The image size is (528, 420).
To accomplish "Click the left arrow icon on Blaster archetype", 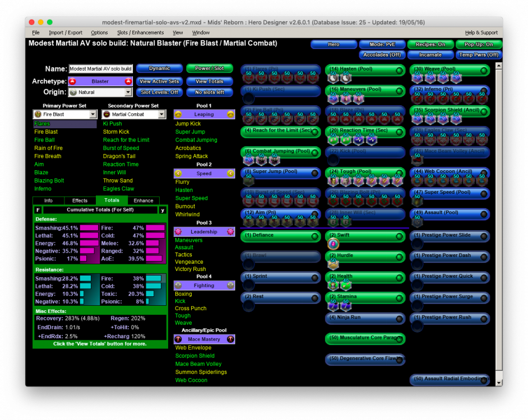I will [72, 81].
